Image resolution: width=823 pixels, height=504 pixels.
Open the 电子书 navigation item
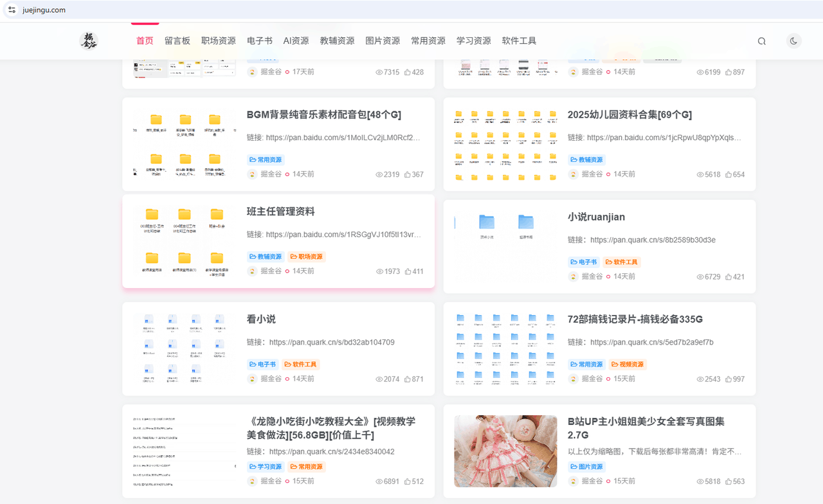(x=260, y=40)
